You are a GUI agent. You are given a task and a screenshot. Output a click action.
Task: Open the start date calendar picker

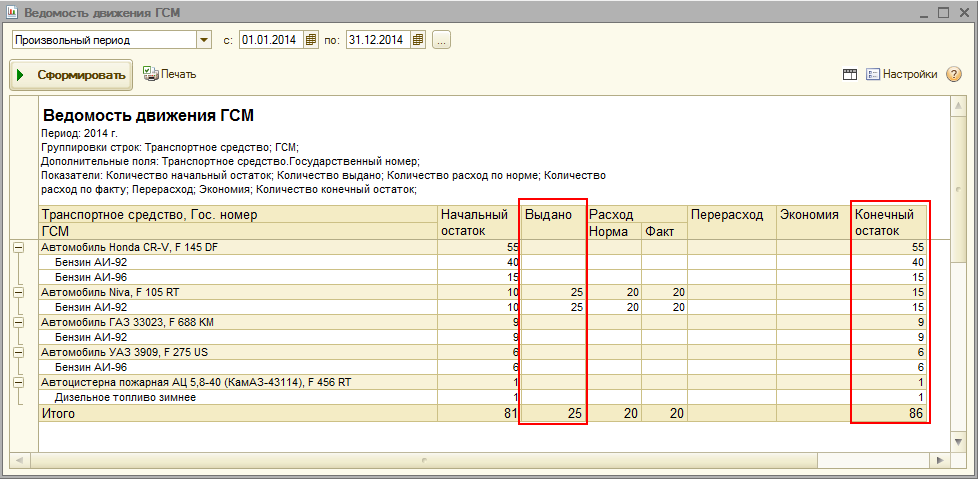[x=311, y=40]
